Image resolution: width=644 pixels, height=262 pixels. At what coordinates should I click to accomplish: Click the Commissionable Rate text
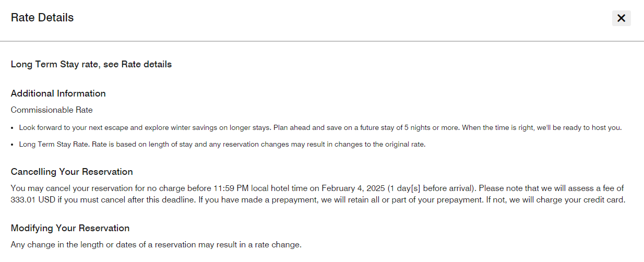click(52, 110)
